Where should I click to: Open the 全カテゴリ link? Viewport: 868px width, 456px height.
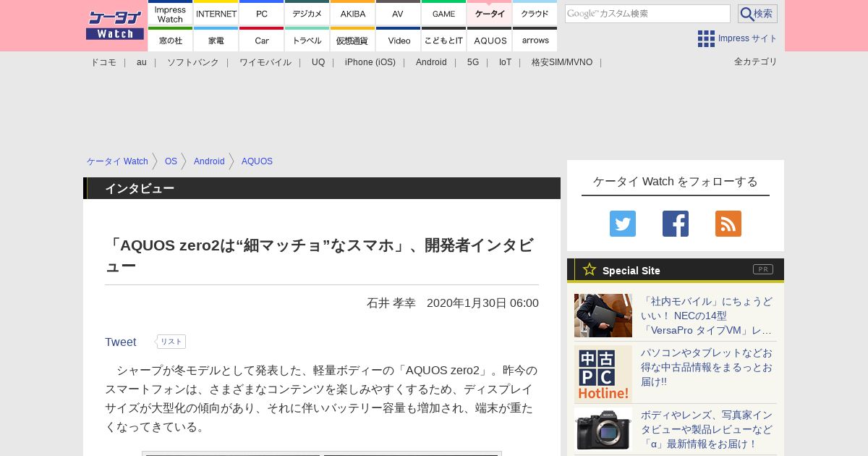tap(756, 62)
